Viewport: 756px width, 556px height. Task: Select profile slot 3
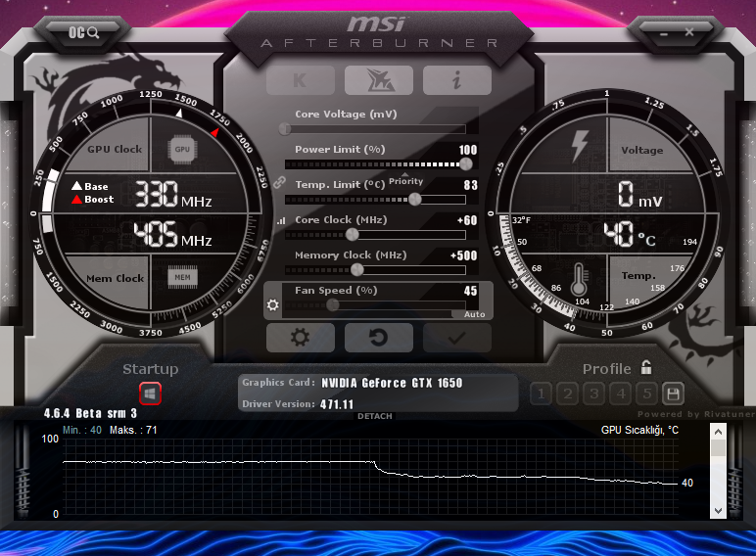[x=594, y=394]
